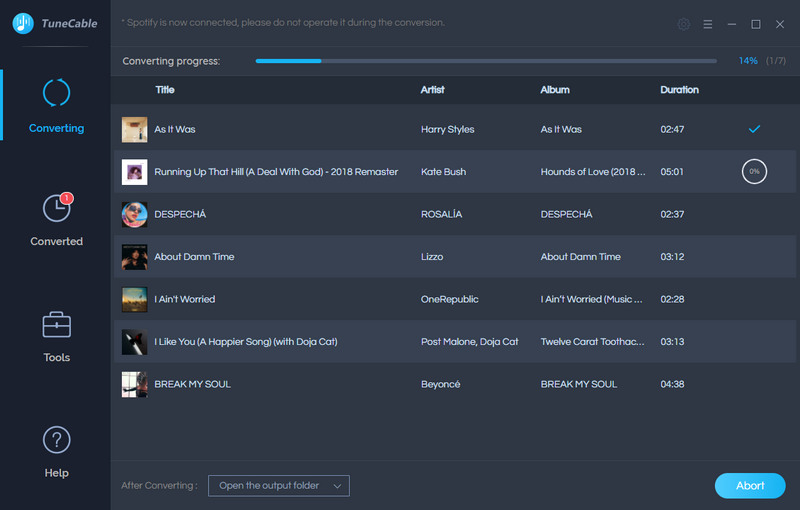Screen dimensions: 800x510
Task: Click the Spotify connected notice text
Action: point(283,22)
